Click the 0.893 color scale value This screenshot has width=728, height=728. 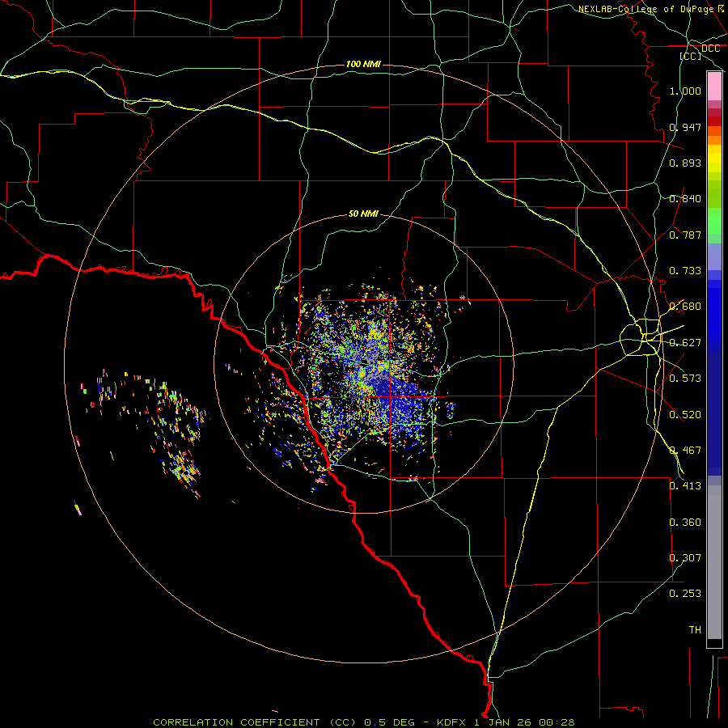(x=685, y=163)
